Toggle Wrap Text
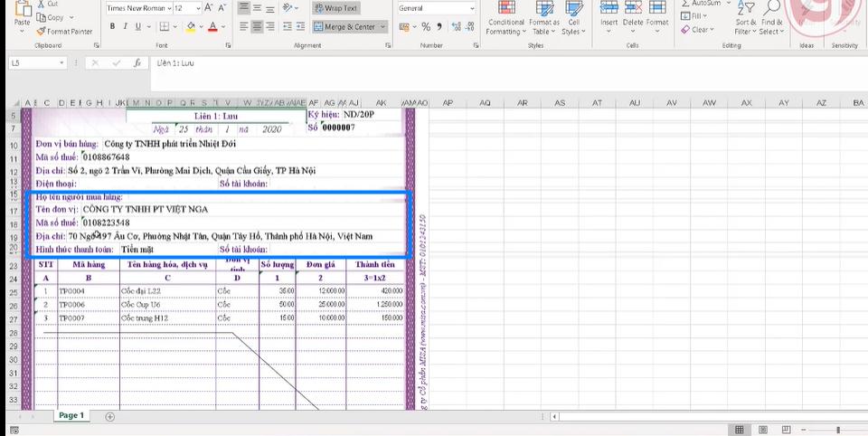 coord(336,8)
